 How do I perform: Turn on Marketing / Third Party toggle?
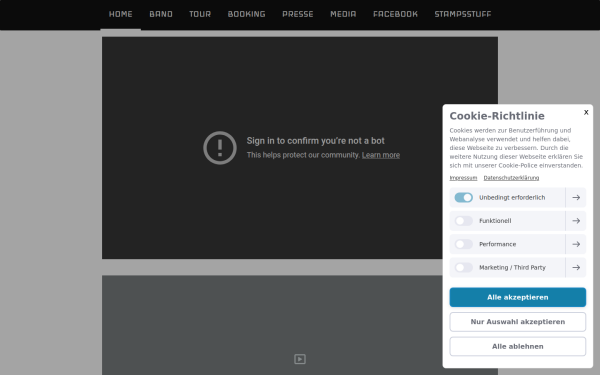[463, 267]
